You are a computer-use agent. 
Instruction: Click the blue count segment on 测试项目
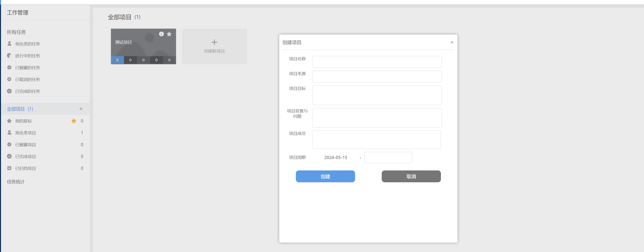117,60
